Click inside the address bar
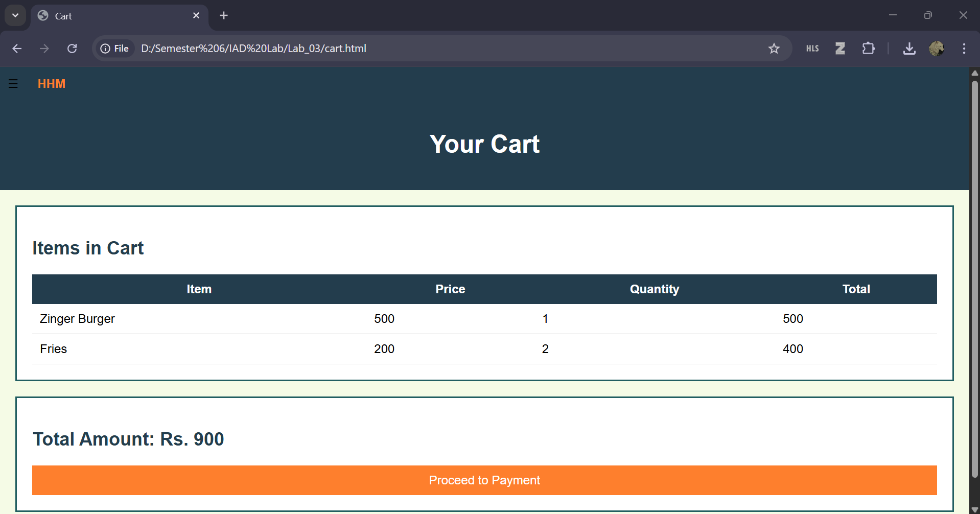 coord(409,49)
